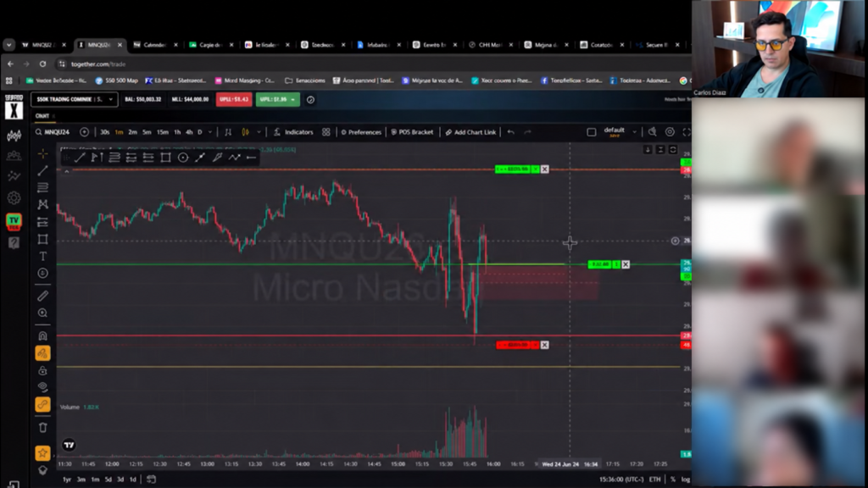Open chart Preferences
This screenshot has width=868, height=488.
tap(361, 132)
